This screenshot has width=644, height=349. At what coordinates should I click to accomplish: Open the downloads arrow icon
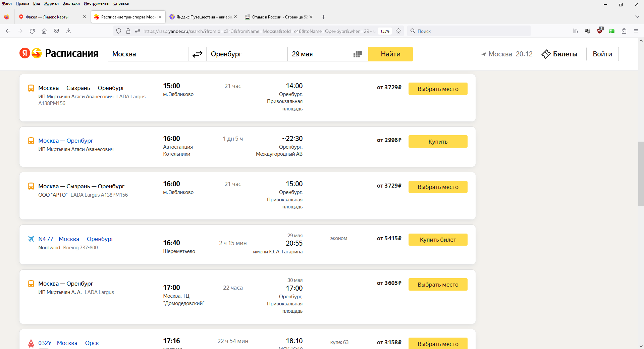(68, 31)
